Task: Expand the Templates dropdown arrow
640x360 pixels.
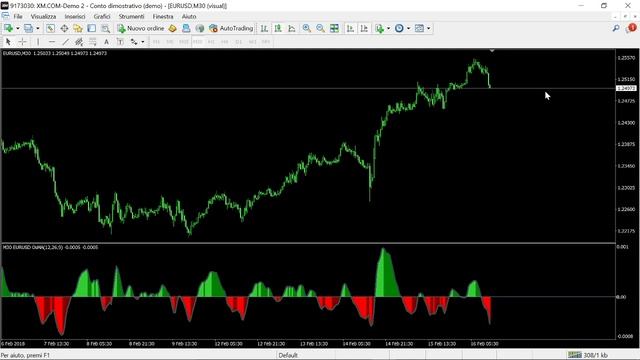Action: [428, 29]
